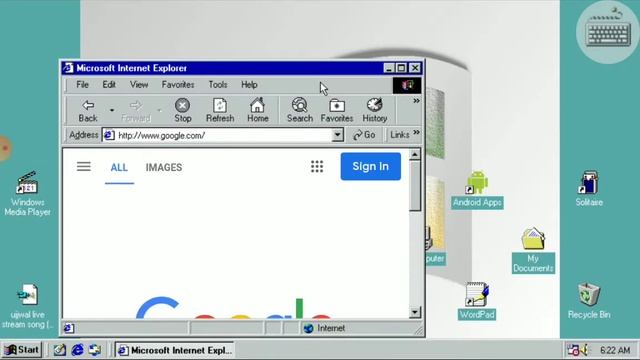This screenshot has width=640, height=360.
Task: Open the Edit menu
Action: (109, 85)
